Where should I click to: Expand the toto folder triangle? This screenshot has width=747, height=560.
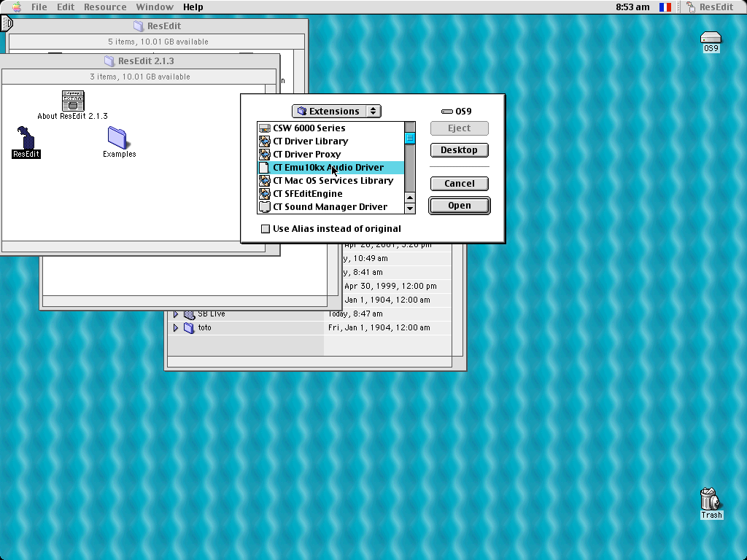(x=175, y=327)
